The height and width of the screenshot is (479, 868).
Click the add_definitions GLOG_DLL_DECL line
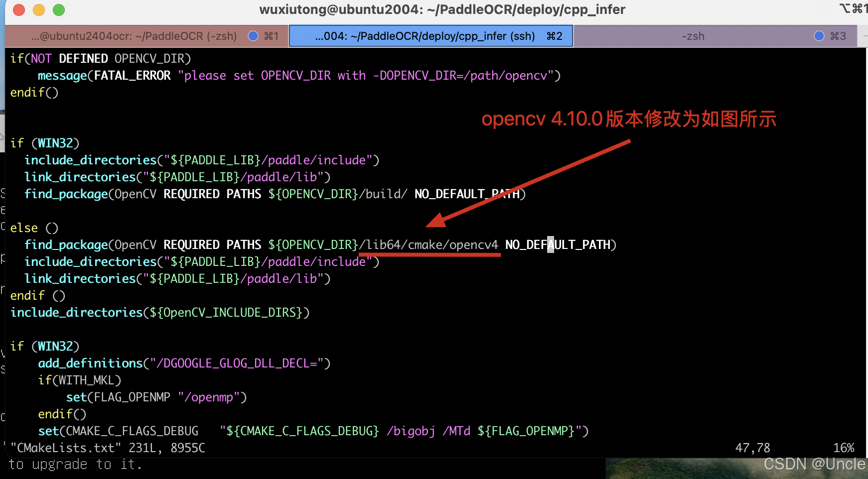(184, 363)
